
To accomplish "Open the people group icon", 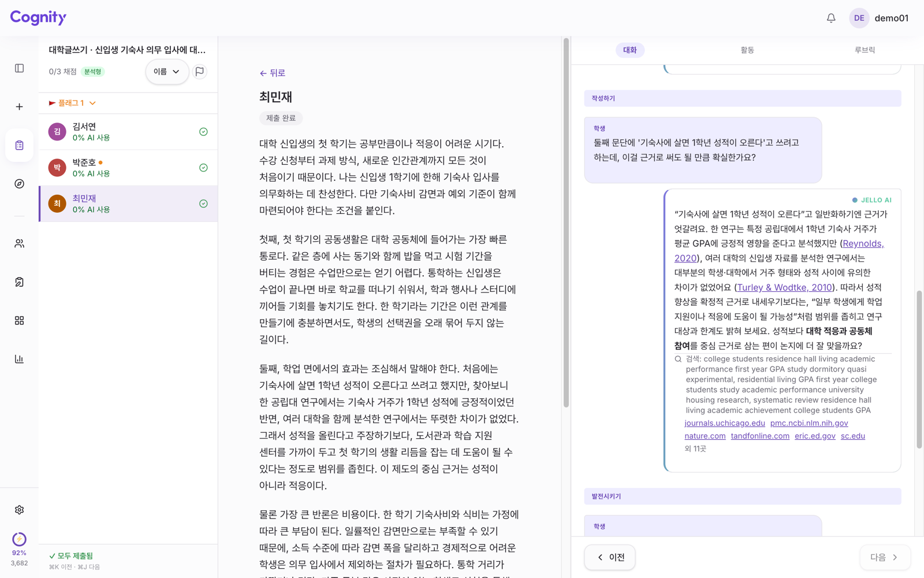I will pos(19,243).
